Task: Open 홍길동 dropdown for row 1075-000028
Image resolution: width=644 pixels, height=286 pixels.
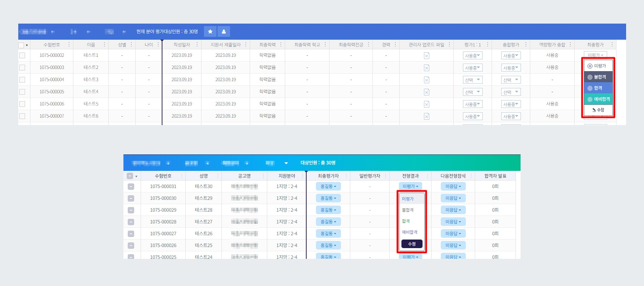Action: [328, 222]
